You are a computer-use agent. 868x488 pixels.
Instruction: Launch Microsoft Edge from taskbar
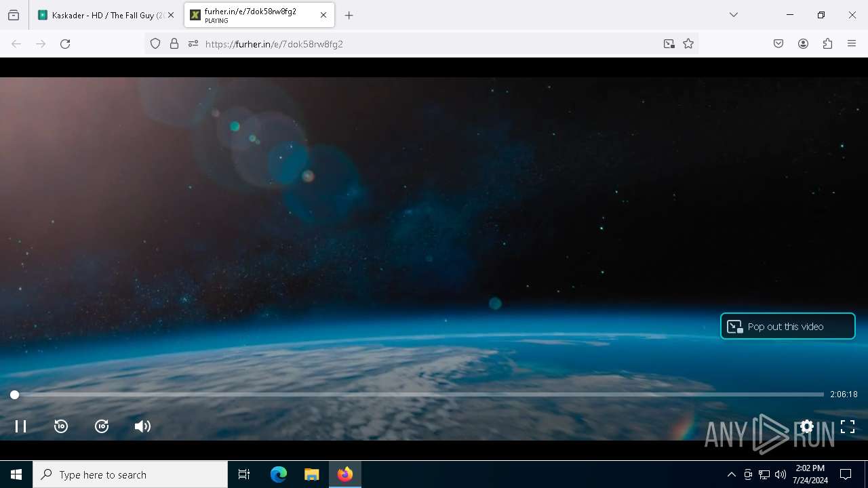point(279,474)
